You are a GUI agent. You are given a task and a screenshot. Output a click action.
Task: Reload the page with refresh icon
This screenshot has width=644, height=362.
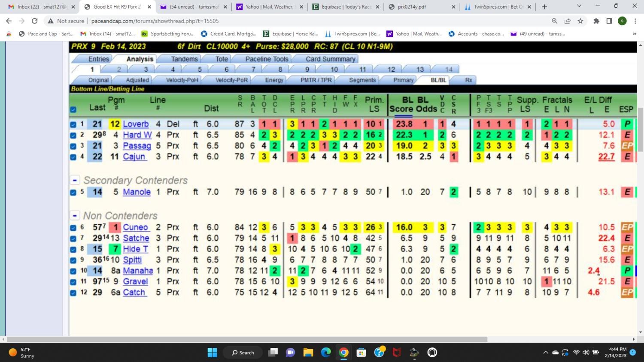tap(35, 21)
